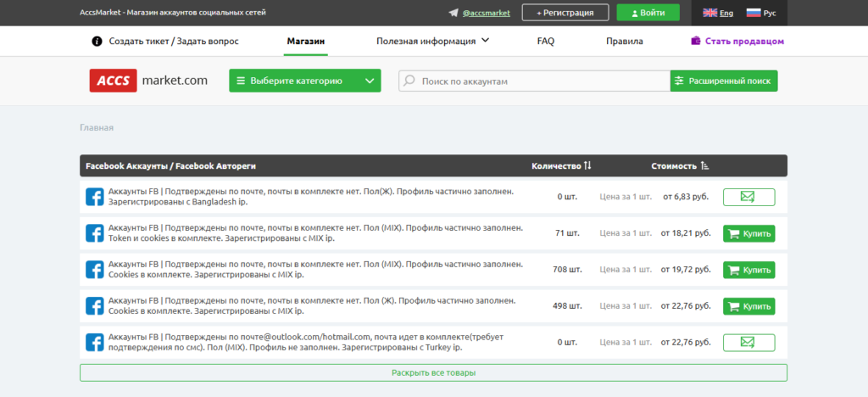Open the Пол (MIX) Cookies в комплекте listing

[315, 269]
